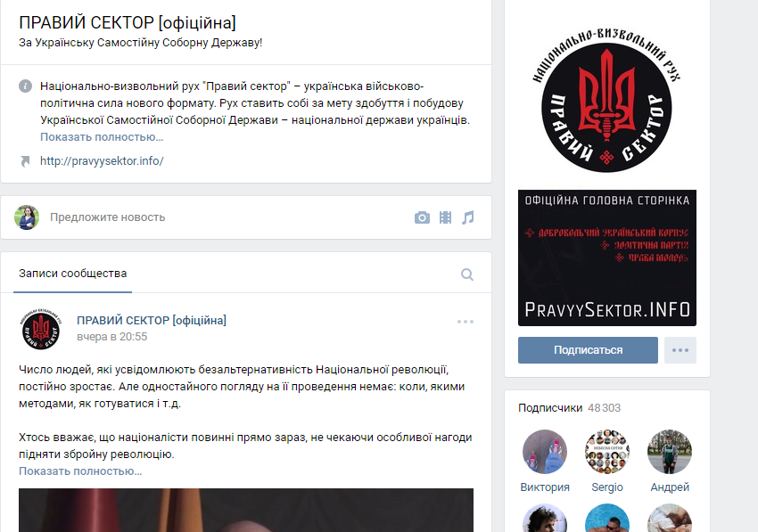Open the group's round logo avatar
This screenshot has height=532, width=758.
(x=606, y=100)
